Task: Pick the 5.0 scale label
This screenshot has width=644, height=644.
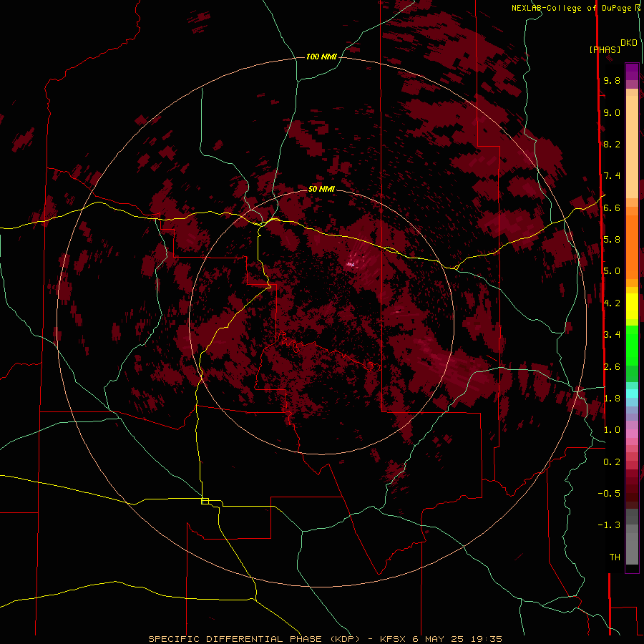Action: coord(612,271)
